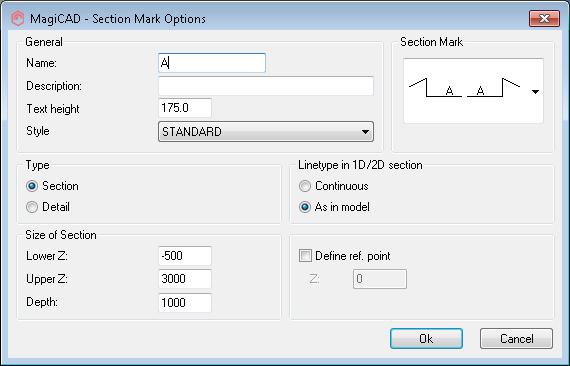The width and height of the screenshot is (570, 366).
Task: Choose As in model linetype option
Action: pyautogui.click(x=305, y=207)
